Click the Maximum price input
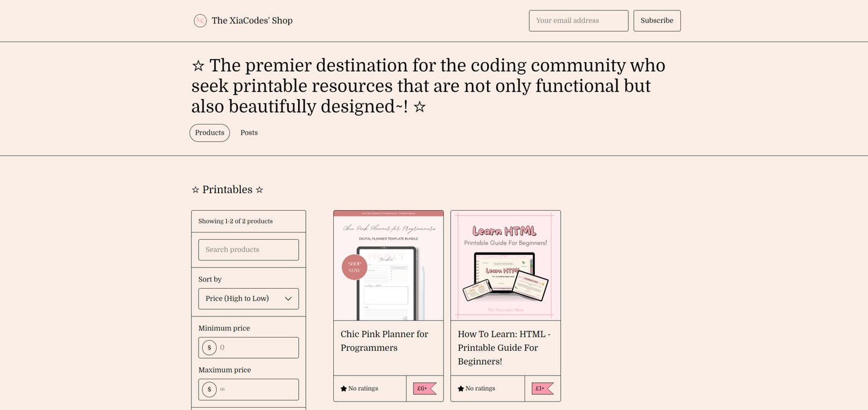Viewport: 868px width, 410px height. click(x=249, y=389)
